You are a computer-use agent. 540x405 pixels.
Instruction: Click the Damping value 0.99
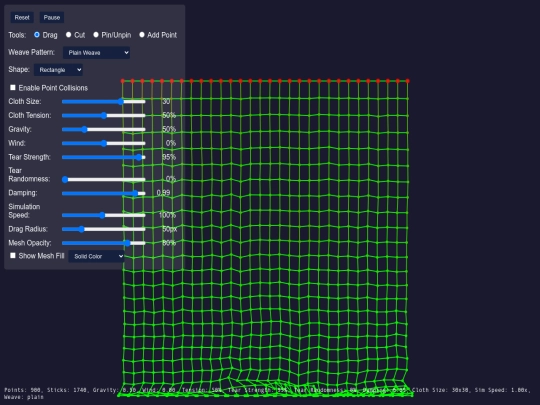[163, 193]
